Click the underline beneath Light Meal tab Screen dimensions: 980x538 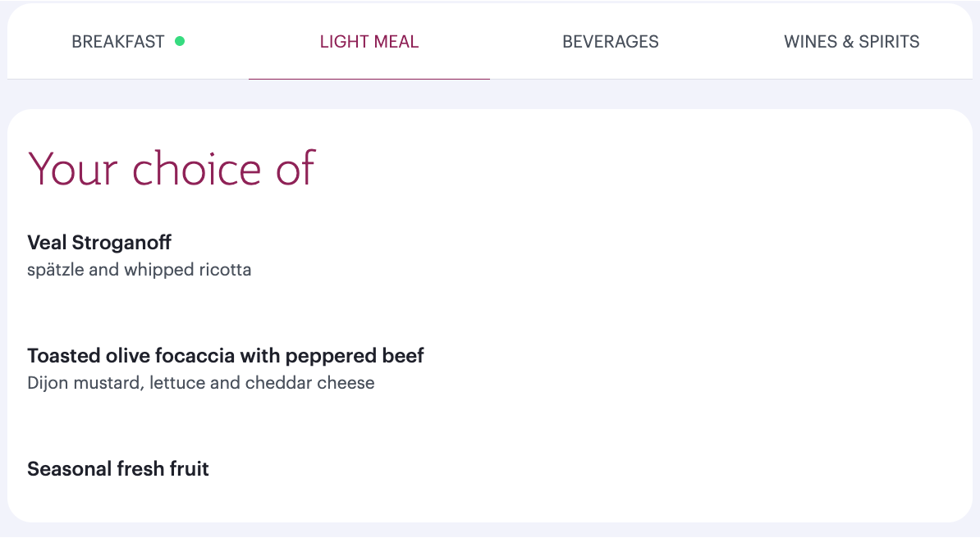tap(369, 79)
